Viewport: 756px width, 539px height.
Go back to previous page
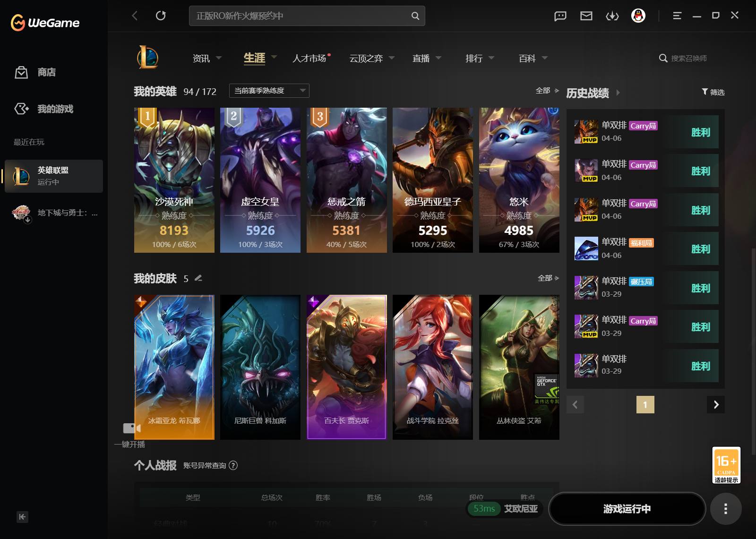coord(135,16)
